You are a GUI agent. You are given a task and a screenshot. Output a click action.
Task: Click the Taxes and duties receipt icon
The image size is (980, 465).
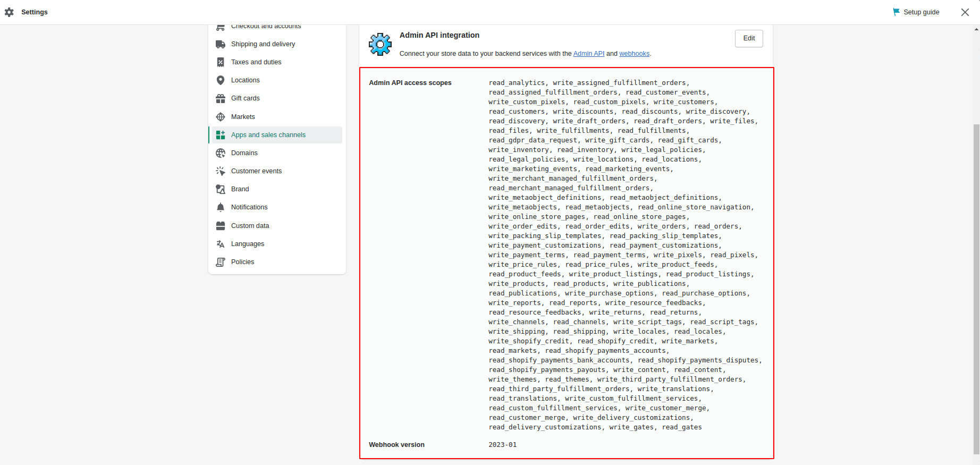click(221, 62)
